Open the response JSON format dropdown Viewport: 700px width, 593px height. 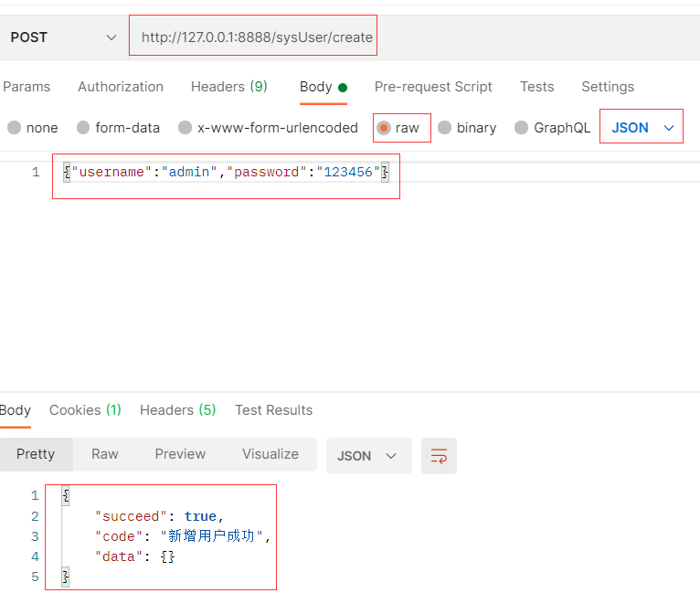369,456
